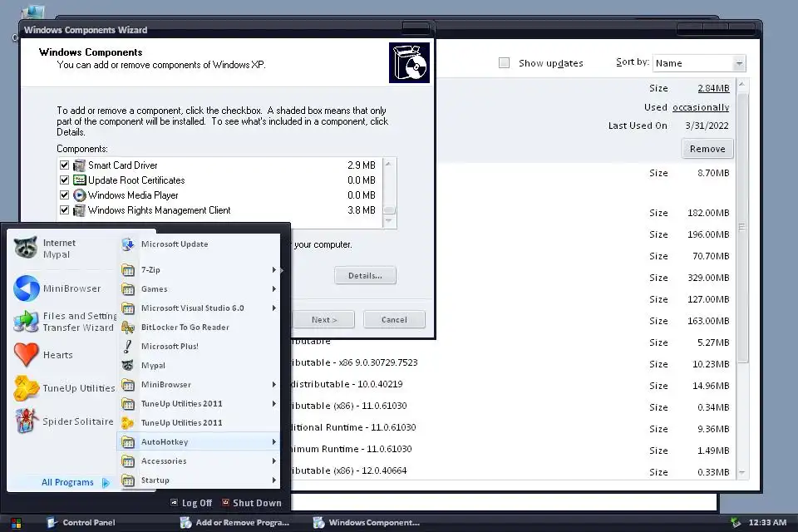Expand the 7-Zip submenu
This screenshot has height=532, width=798.
(273, 270)
